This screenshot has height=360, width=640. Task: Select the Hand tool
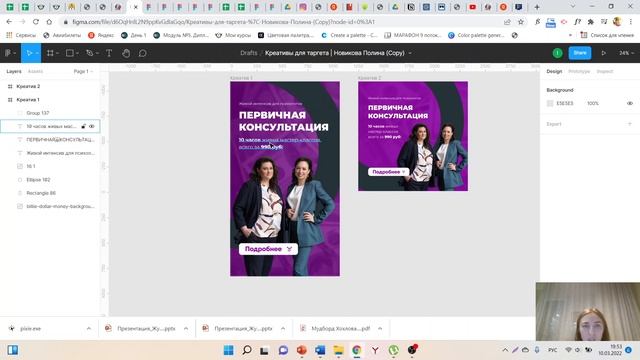[x=126, y=53]
